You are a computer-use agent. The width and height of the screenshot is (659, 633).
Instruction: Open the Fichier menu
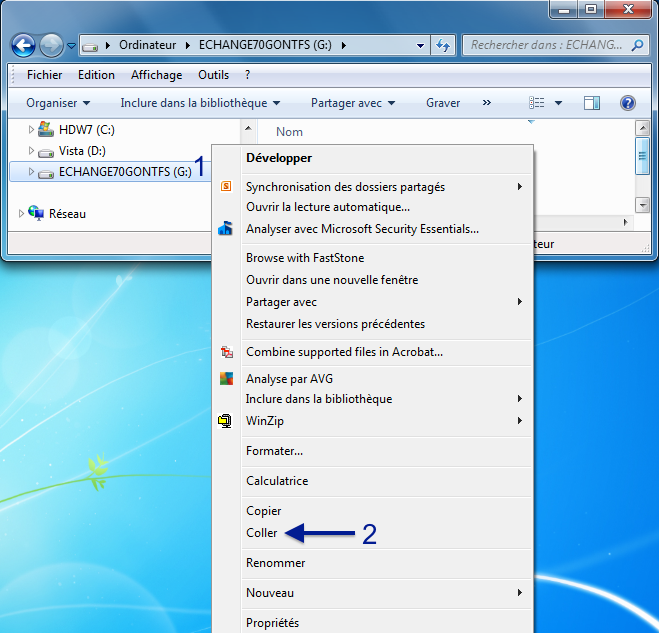(45, 75)
